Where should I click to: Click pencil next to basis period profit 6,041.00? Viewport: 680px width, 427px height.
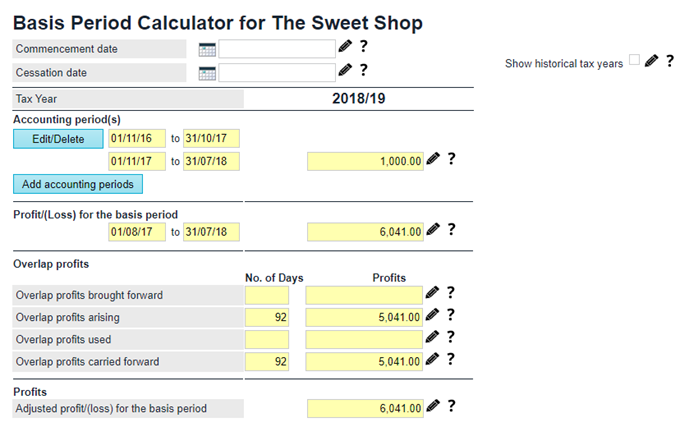[433, 230]
